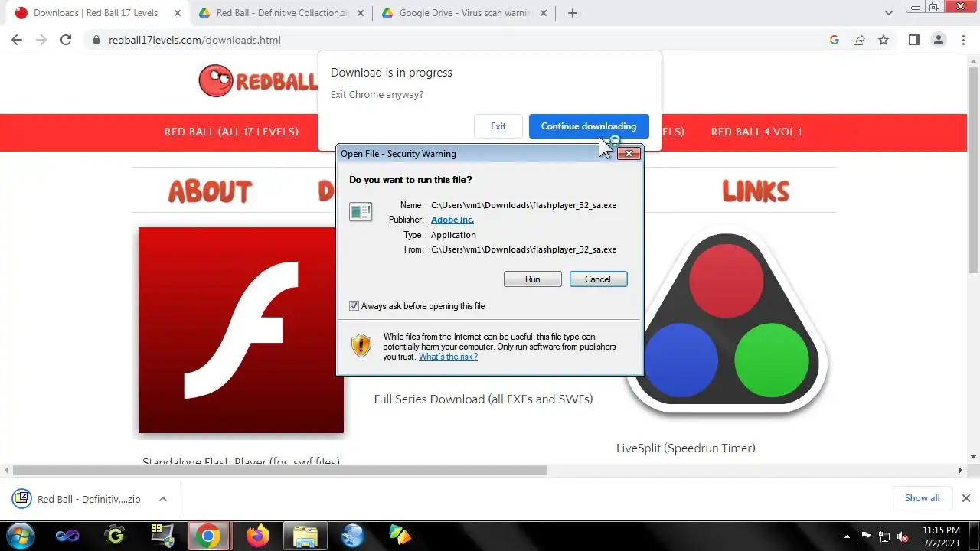
Task: Open the site lock info icon
Action: pyautogui.click(x=96, y=40)
